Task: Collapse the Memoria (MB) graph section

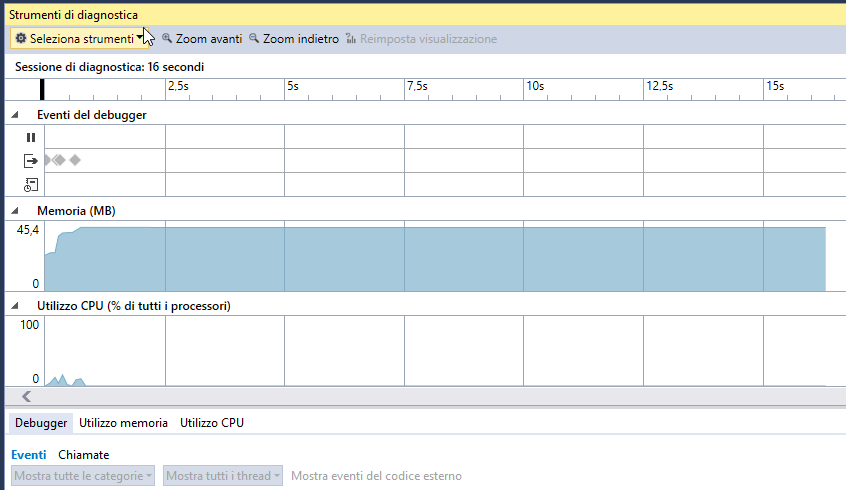Action: point(15,210)
